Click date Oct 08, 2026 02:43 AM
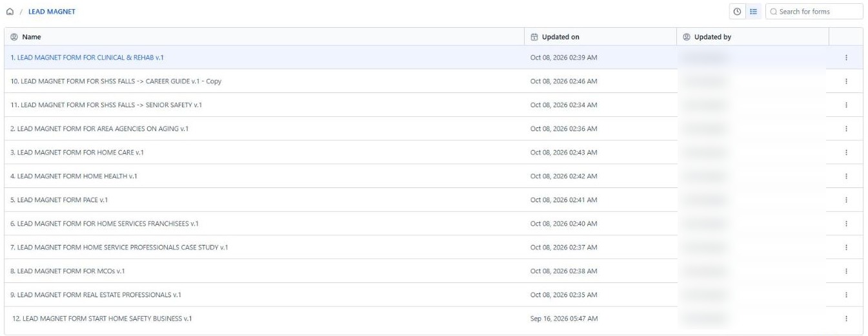This screenshot has width=868, height=336. coord(563,152)
